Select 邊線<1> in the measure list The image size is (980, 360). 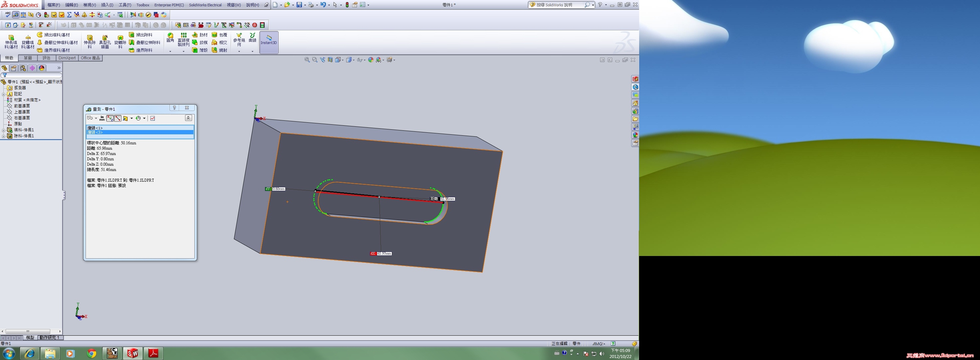(95, 128)
